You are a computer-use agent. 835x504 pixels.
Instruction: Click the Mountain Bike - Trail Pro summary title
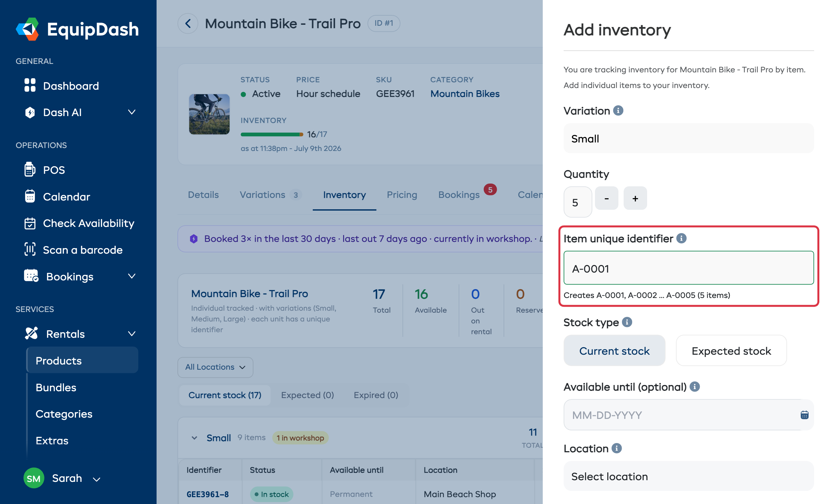coord(250,293)
